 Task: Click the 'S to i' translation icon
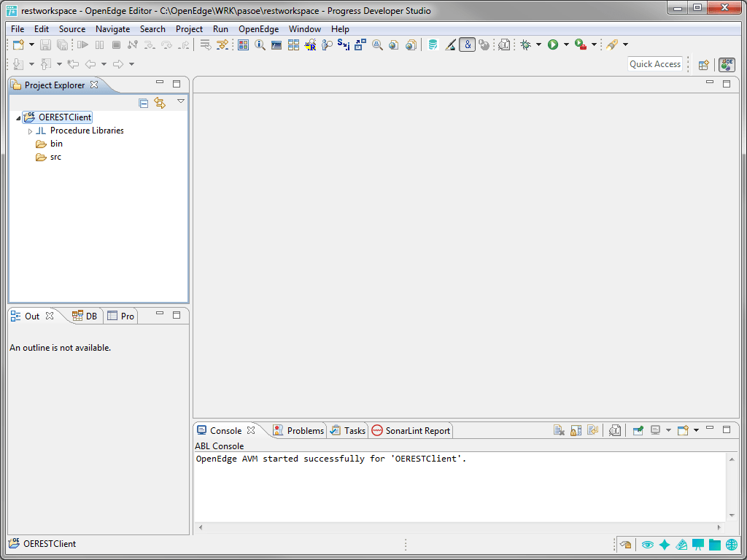click(344, 44)
